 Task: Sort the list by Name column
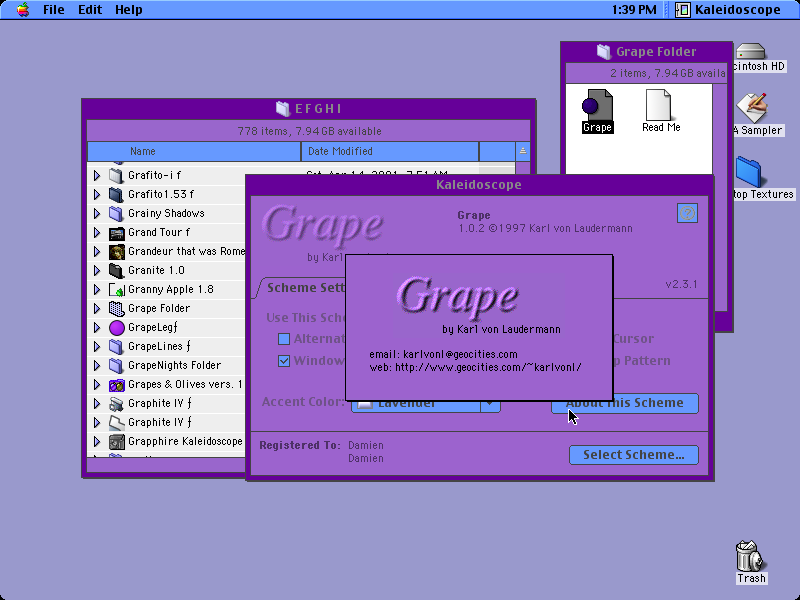[194, 152]
